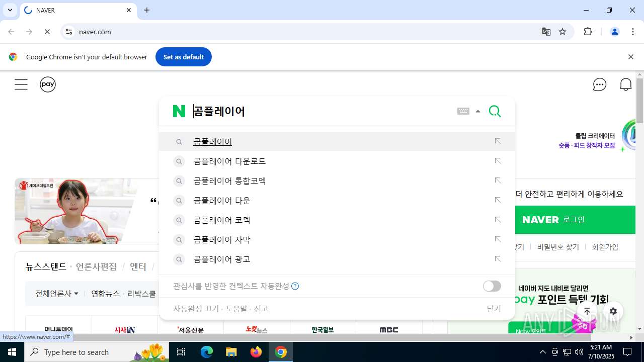This screenshot has width=644, height=362.
Task: Click the Windows taskbar search box
Action: [96, 352]
